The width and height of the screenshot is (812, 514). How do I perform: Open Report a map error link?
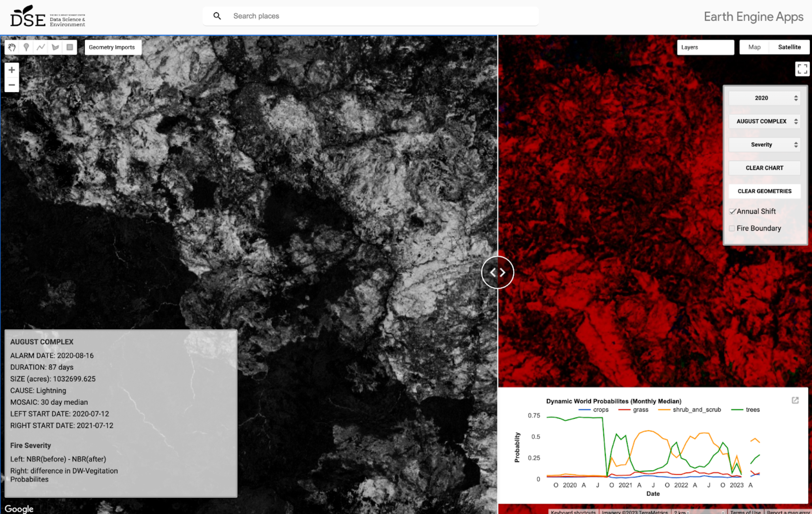(x=788, y=512)
